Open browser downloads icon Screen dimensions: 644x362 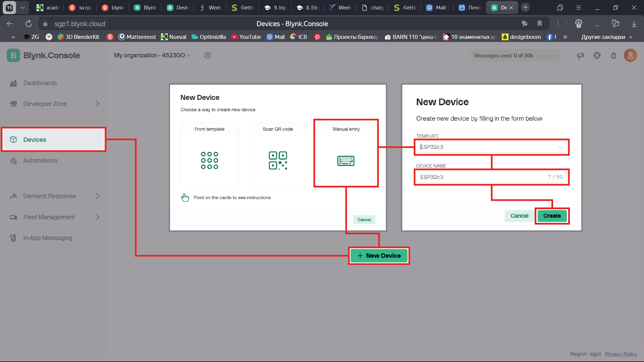point(634,24)
